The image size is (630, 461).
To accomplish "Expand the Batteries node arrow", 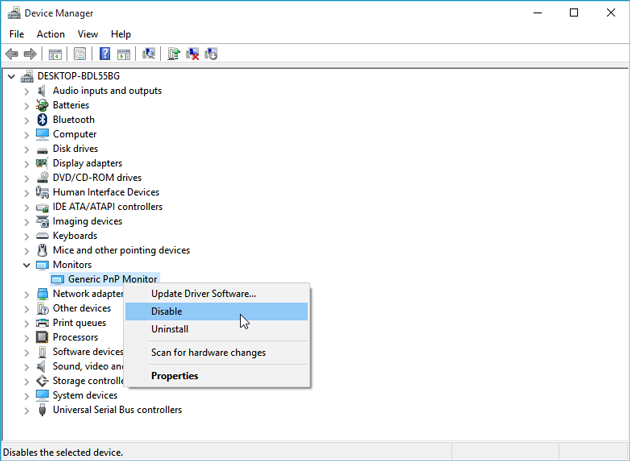I will (x=27, y=106).
